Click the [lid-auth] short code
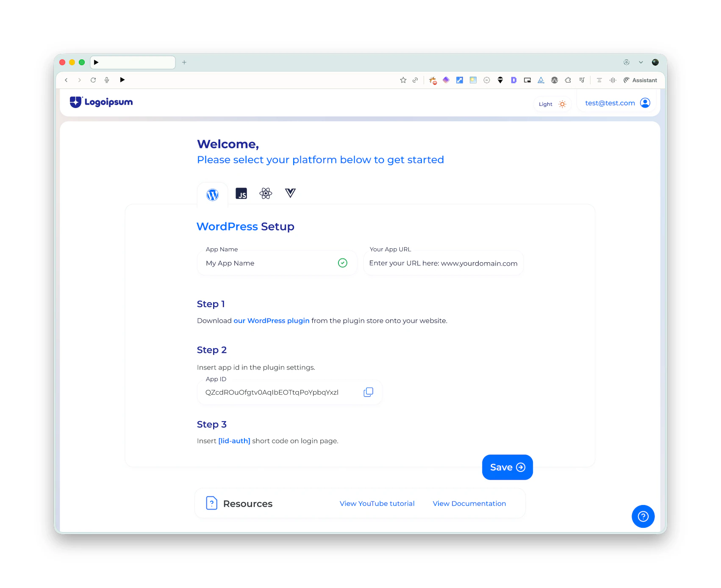Viewport: 721px width, 588px height. coord(234,441)
